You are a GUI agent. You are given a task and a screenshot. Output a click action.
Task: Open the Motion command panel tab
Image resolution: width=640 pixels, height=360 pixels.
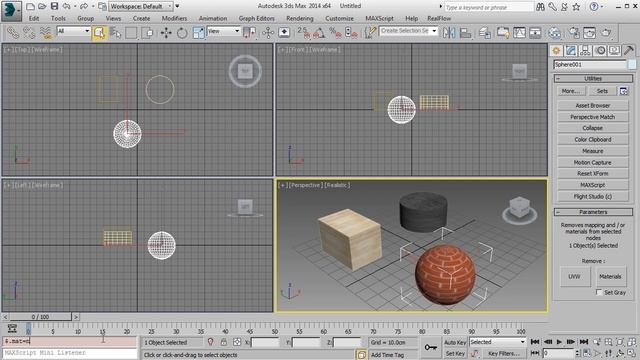(600, 51)
